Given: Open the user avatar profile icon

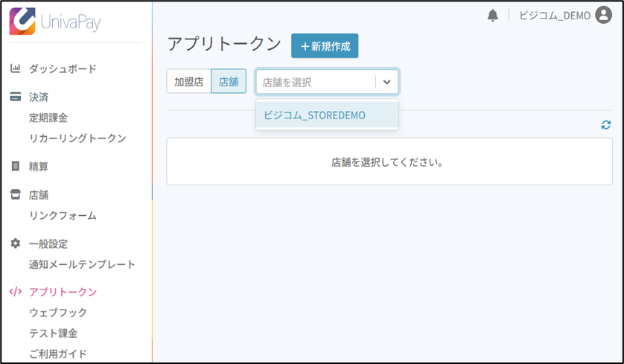Looking at the screenshot, I should pos(603,15).
